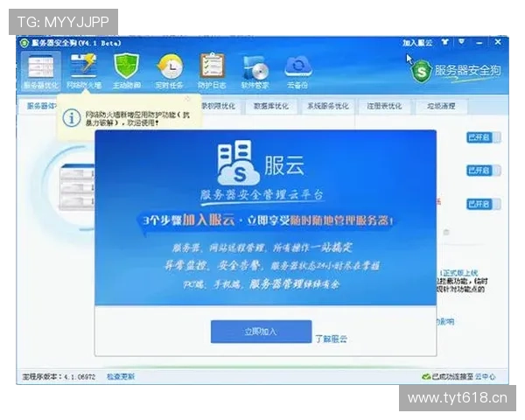Open the 主动防御 green shield icon
This screenshot has width=525, height=420.
[126, 71]
